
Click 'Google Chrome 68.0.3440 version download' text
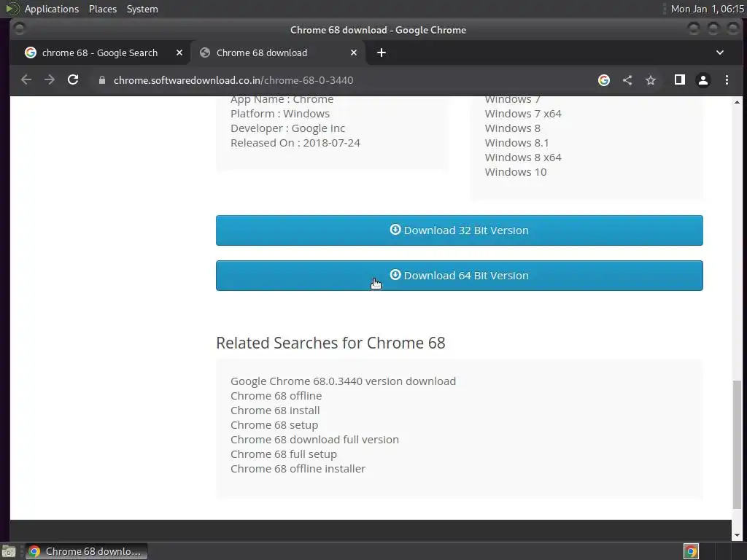[x=343, y=381]
